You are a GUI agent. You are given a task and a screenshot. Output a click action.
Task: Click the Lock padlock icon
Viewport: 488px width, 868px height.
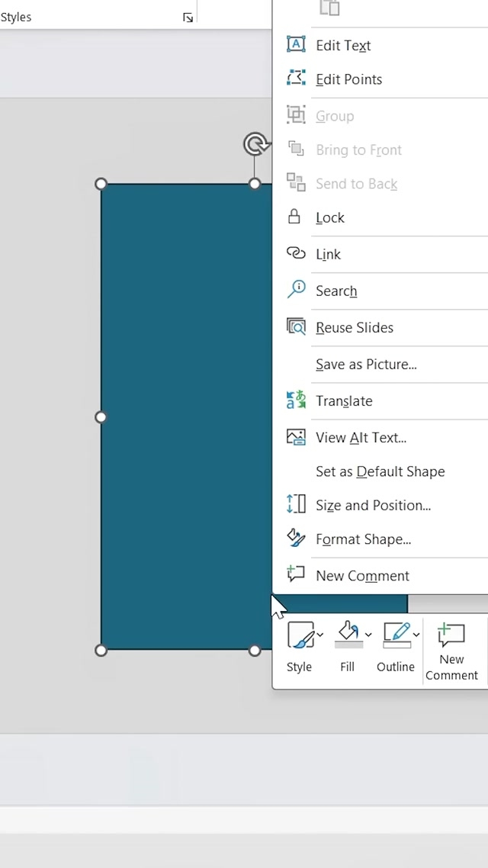coord(294,217)
